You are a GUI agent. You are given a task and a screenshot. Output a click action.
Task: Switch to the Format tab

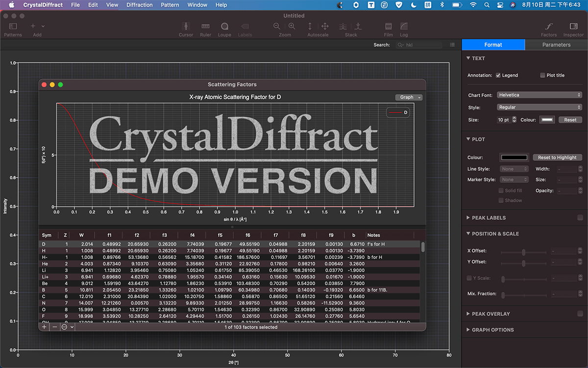(493, 45)
